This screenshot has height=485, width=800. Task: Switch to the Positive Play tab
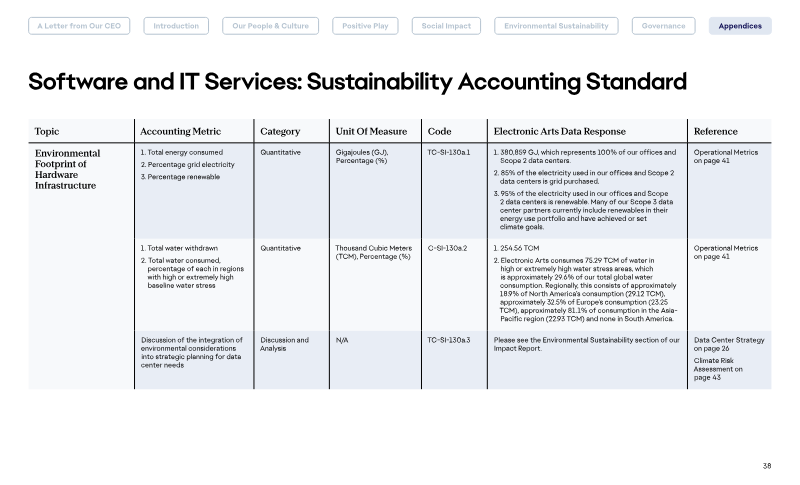[365, 26]
